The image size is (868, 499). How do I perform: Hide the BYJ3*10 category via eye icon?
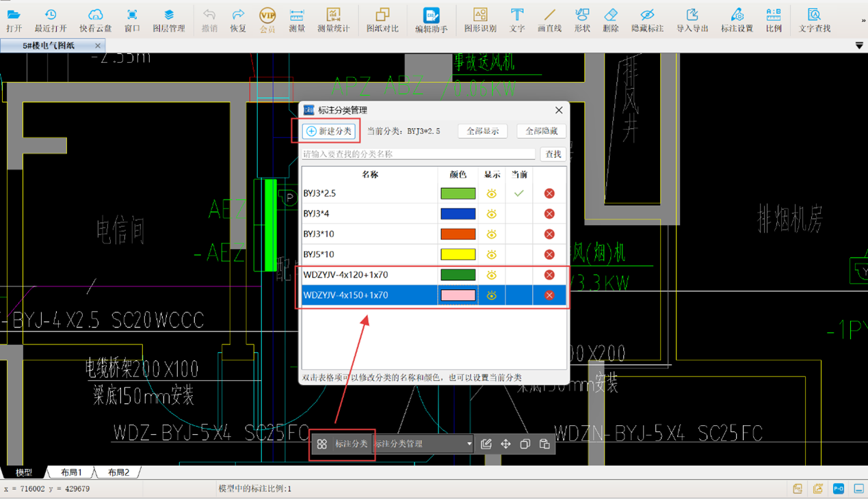[x=491, y=234]
